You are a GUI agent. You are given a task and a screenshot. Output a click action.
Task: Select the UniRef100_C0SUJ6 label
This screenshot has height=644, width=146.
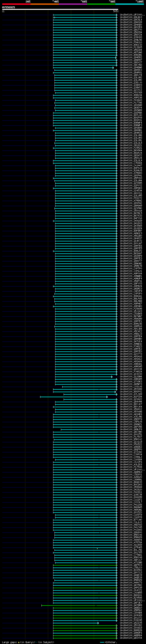pos(131,387)
